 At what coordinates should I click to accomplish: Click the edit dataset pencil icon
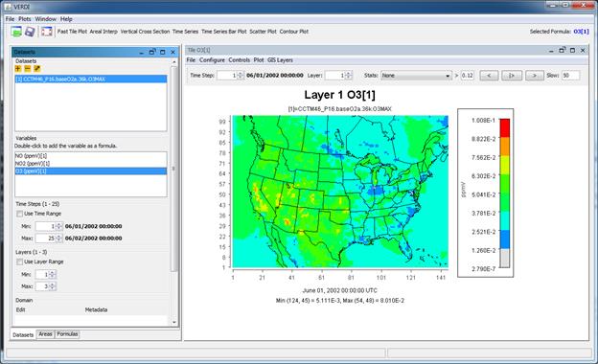click(x=37, y=69)
